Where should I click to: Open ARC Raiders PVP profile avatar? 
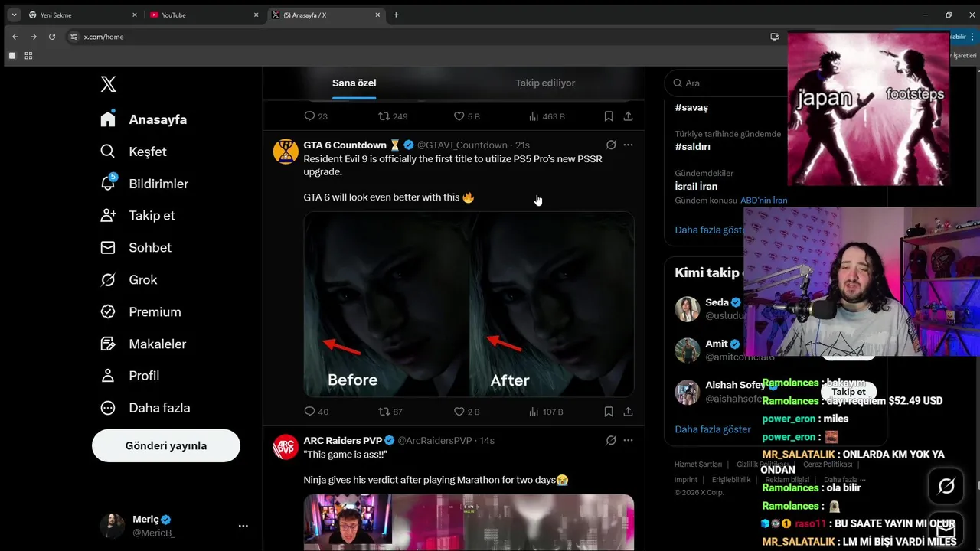point(286,447)
